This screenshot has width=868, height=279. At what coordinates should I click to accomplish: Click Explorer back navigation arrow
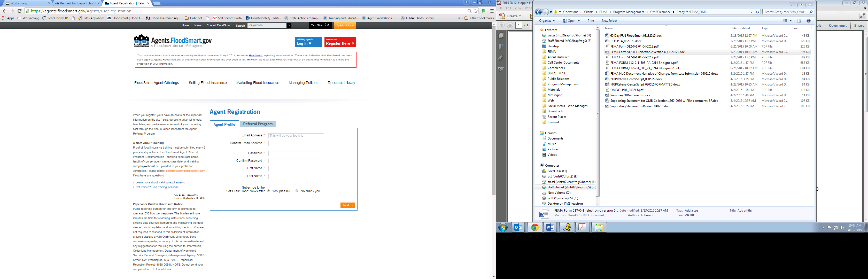(x=538, y=12)
